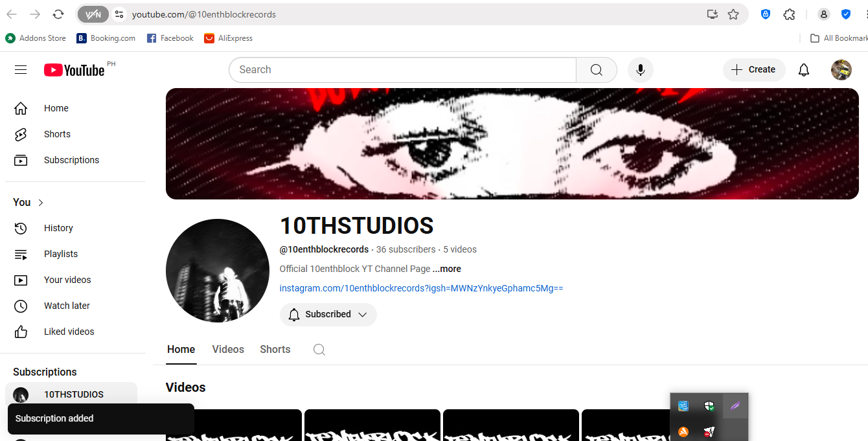Click the channel banner image
Image resolution: width=868 pixels, height=441 pixels.
[512, 144]
